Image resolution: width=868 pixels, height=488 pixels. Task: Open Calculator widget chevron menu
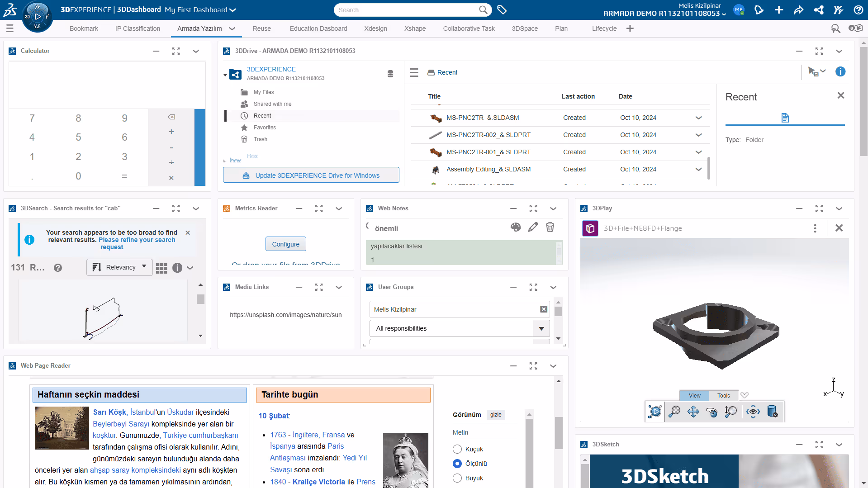point(196,51)
